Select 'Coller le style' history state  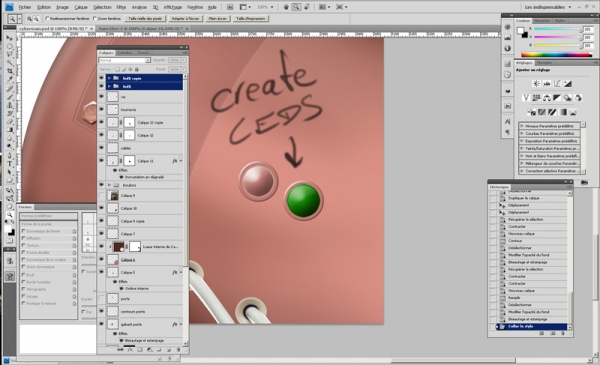click(531, 326)
